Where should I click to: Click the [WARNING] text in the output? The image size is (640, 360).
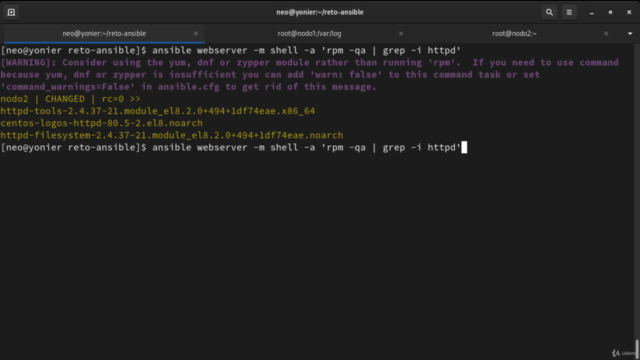click(28, 62)
